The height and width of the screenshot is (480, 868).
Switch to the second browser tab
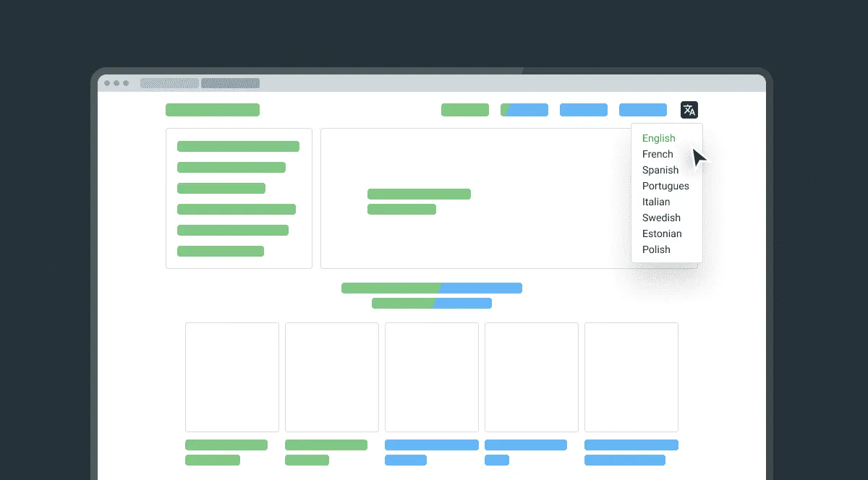tap(230, 83)
